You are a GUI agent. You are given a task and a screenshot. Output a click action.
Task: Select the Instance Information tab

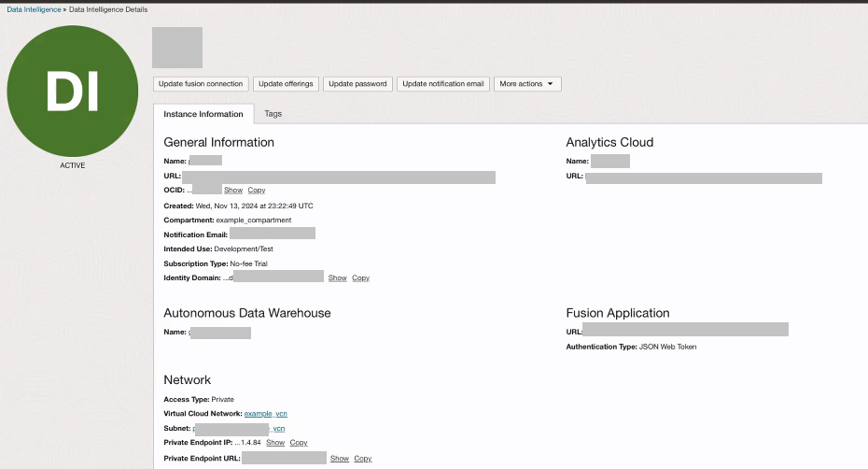[203, 114]
